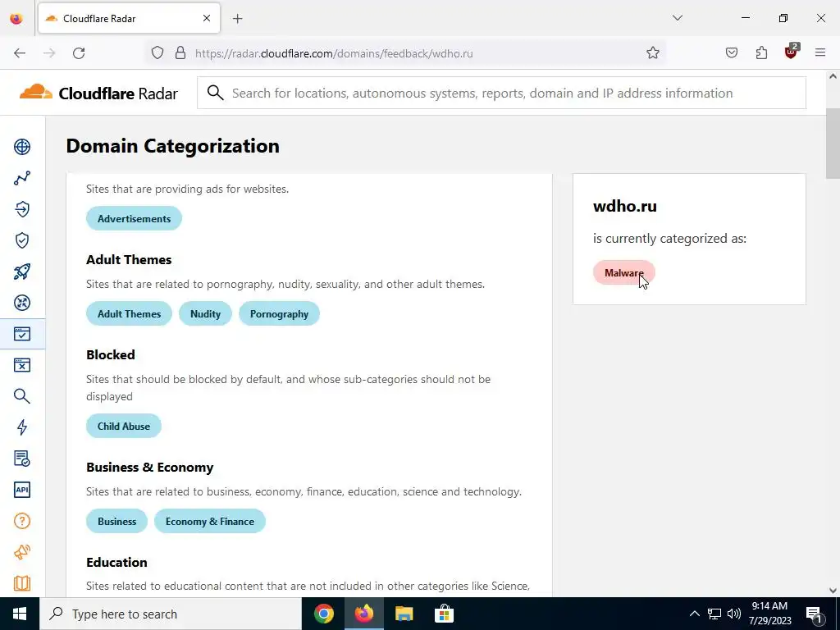This screenshot has height=630, width=840.
Task: Save page to Pocket icon
Action: (731, 53)
